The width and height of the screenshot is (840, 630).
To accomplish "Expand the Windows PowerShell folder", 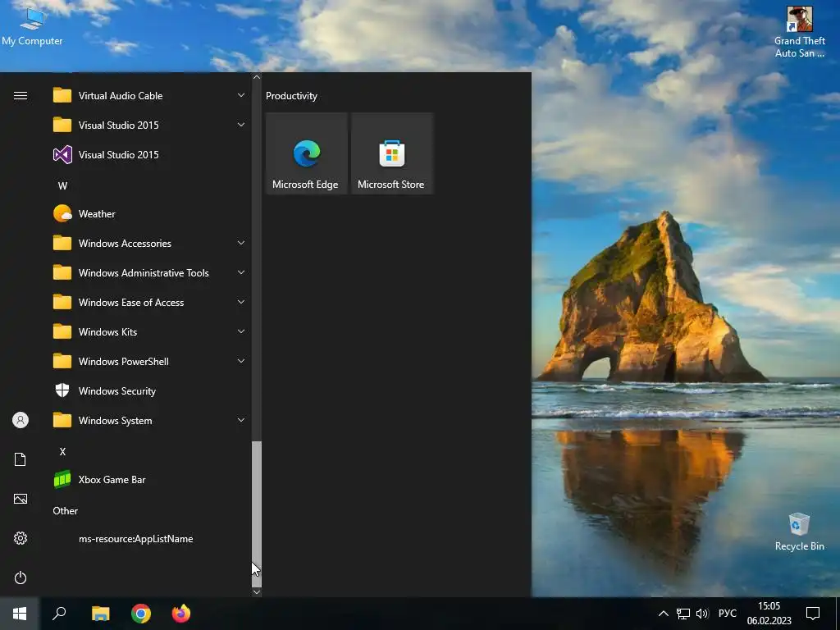I will 149,361.
